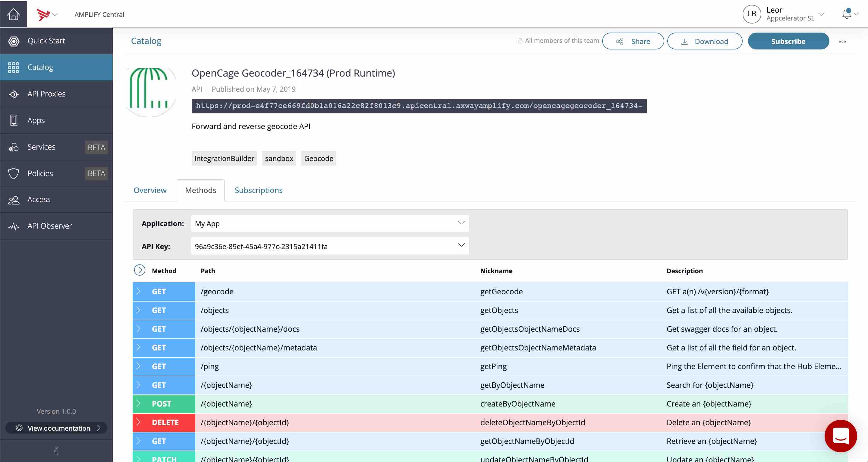The height and width of the screenshot is (462, 868).
Task: Click the Nickname column header
Action: point(496,271)
